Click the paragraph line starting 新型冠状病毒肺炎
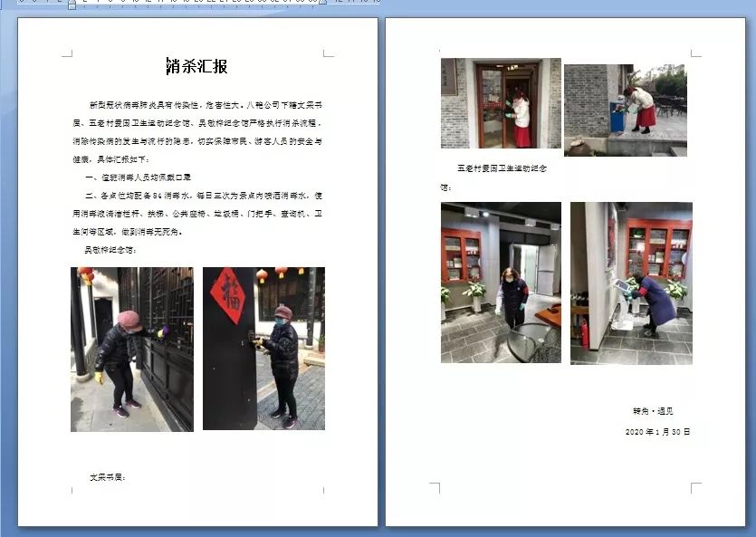This screenshot has height=537, width=756. point(206,105)
